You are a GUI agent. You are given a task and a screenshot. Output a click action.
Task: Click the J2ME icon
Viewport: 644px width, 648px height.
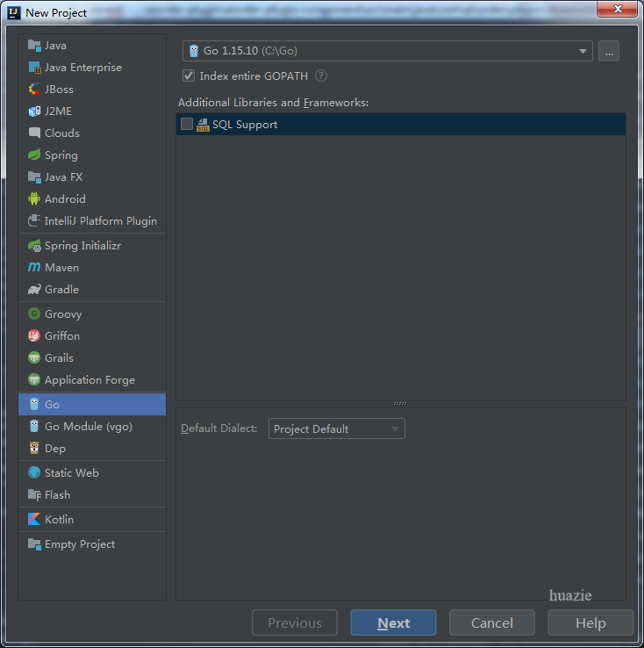[x=34, y=112]
